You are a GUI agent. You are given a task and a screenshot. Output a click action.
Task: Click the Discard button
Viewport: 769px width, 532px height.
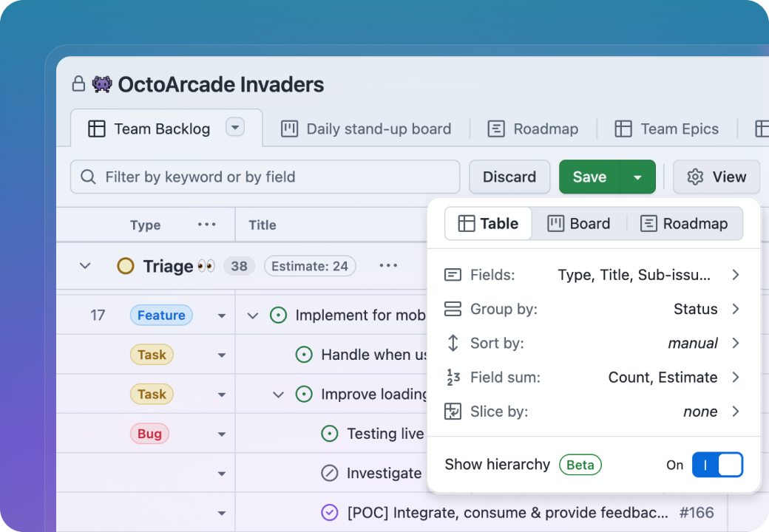coord(509,177)
